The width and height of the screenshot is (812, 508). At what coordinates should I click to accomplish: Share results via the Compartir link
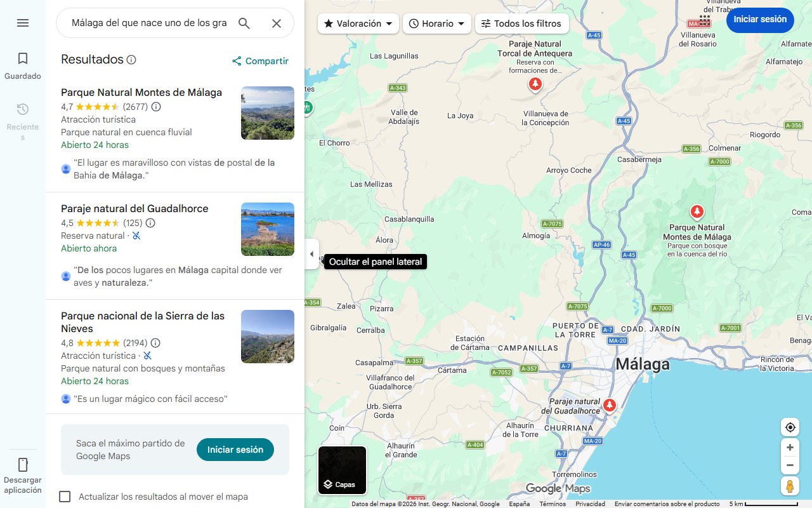pos(260,61)
